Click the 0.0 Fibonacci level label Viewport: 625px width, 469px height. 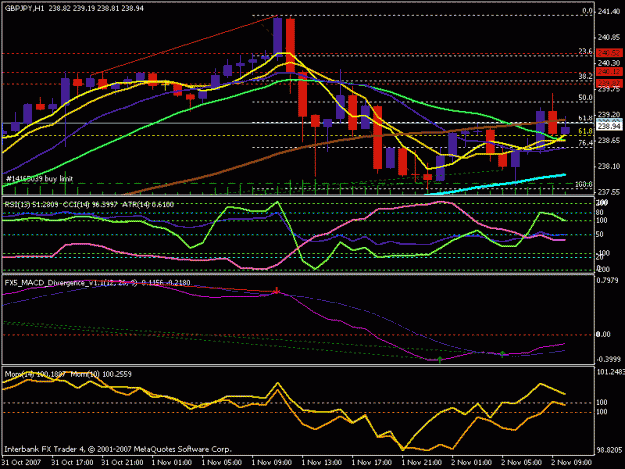click(587, 11)
